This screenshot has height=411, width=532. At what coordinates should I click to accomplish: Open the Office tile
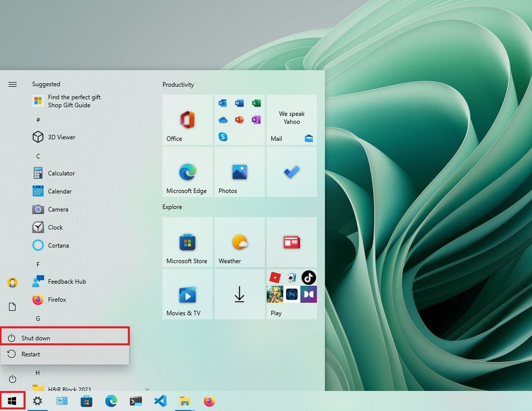click(x=187, y=120)
